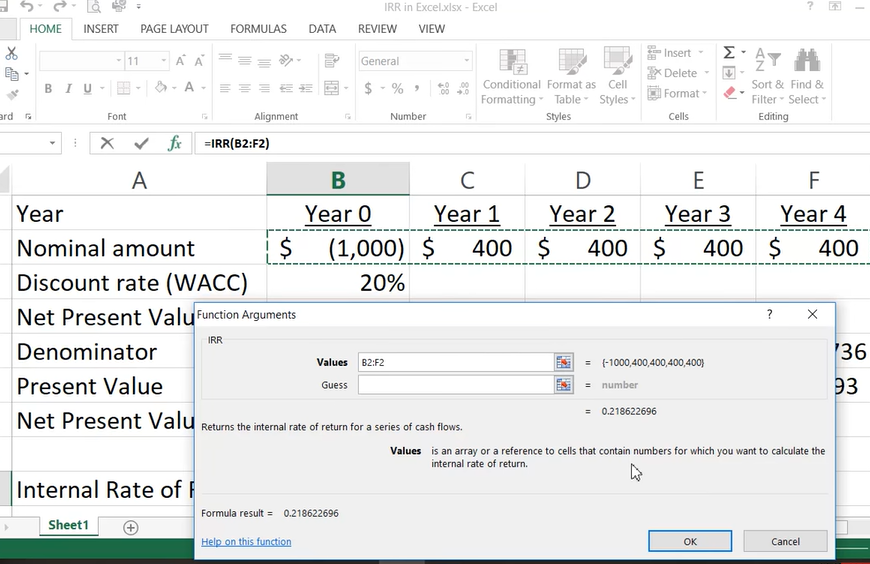Screen dimensions: 870x564
Task: Open Help on this function link
Action: (246, 542)
